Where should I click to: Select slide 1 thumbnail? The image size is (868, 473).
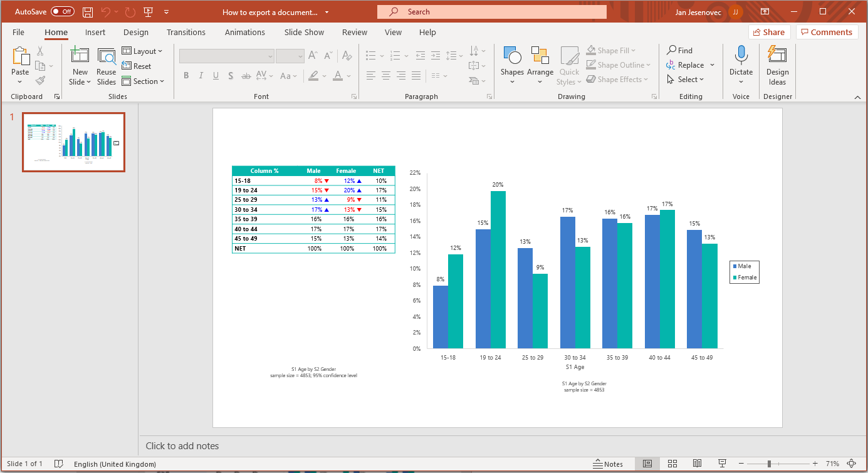coord(74,142)
